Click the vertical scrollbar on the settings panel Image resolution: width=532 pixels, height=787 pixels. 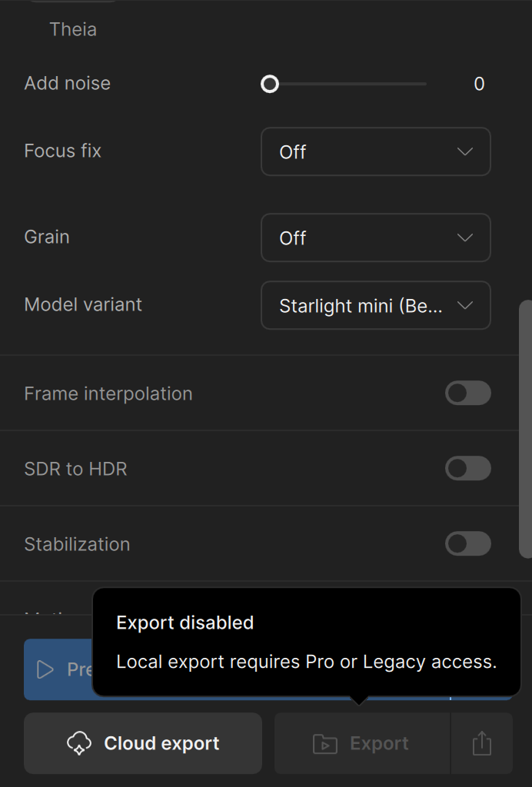tap(525, 429)
